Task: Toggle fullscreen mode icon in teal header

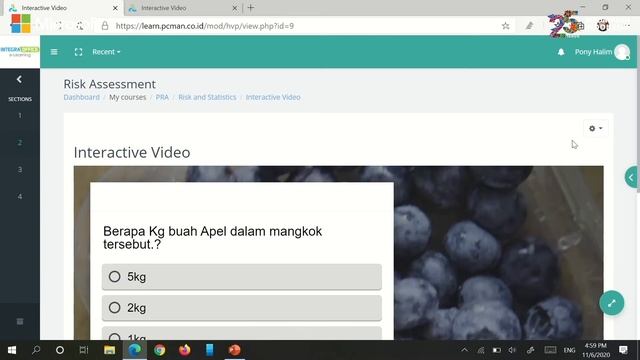Action: (78, 52)
